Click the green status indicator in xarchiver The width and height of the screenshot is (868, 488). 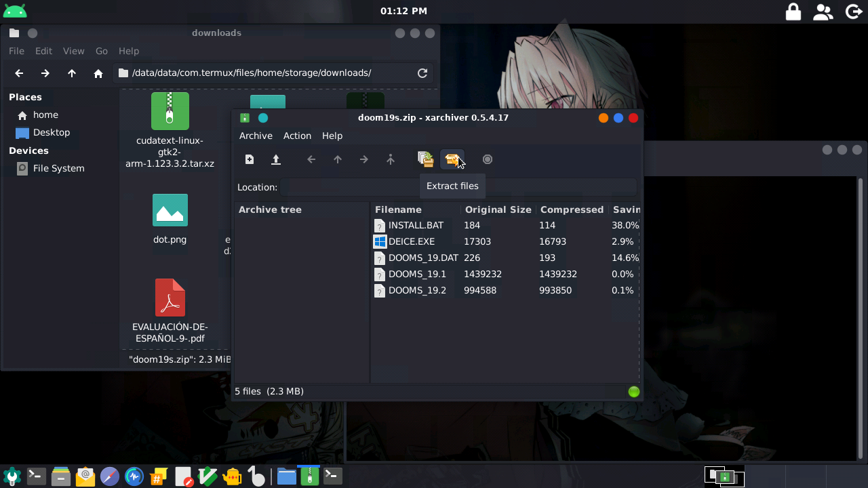tap(634, 391)
